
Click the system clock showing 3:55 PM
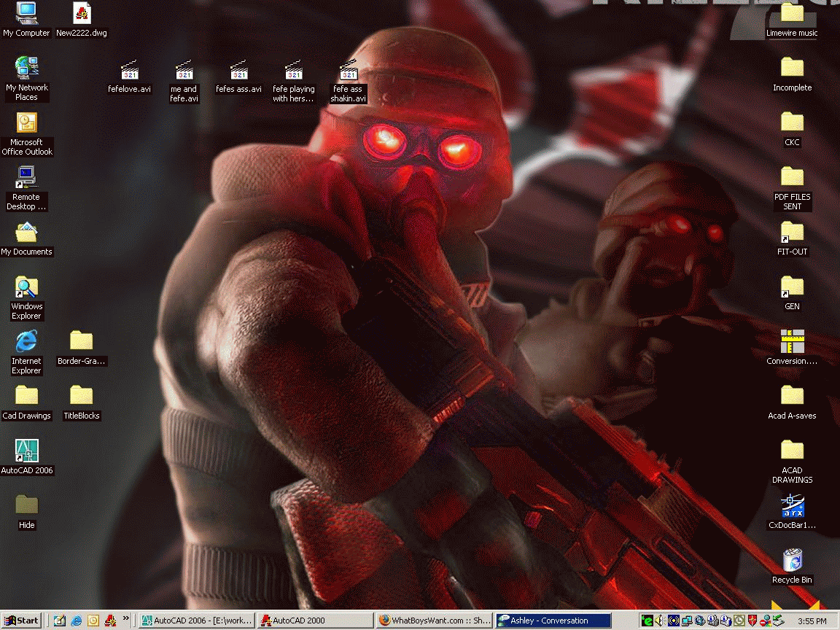click(x=812, y=621)
